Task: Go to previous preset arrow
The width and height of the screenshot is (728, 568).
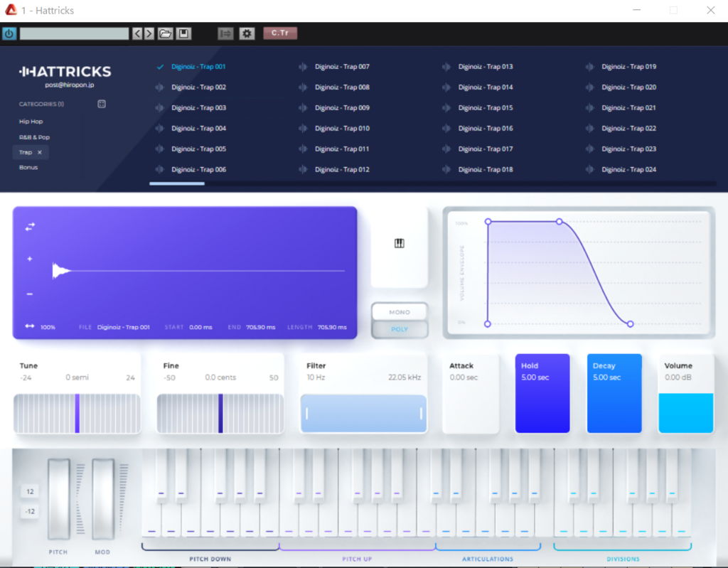Action: click(137, 33)
